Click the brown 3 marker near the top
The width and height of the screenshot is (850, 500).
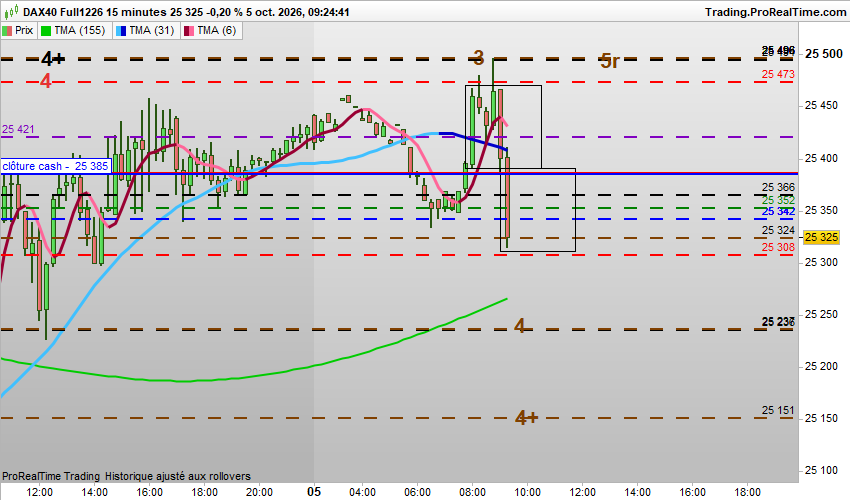tap(478, 57)
